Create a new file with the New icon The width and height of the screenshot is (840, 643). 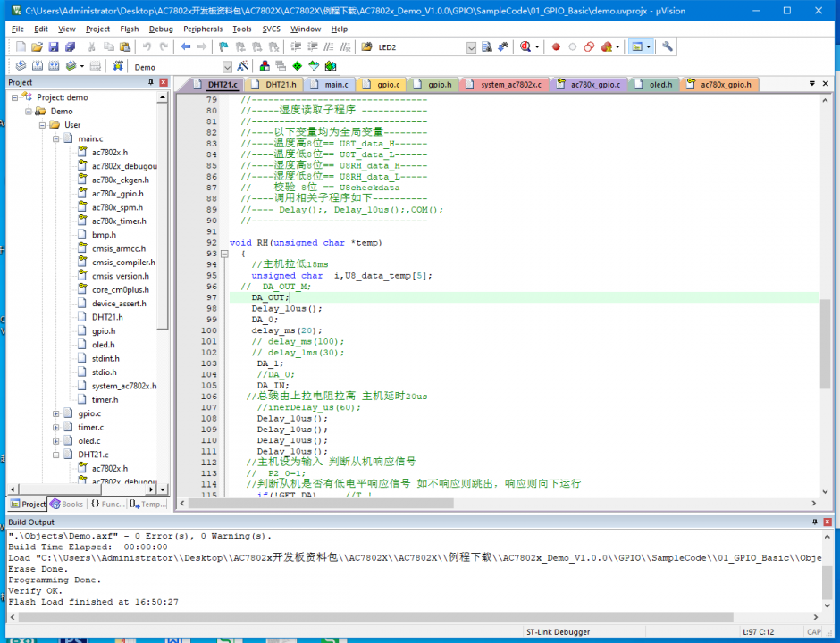pyautogui.click(x=21, y=47)
